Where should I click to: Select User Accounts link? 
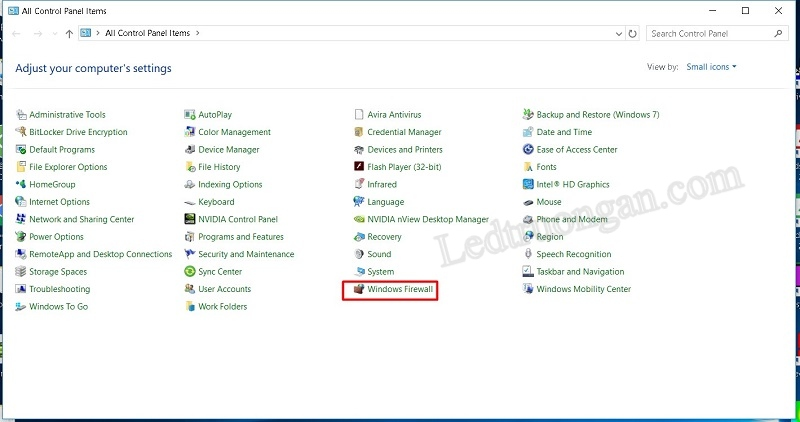(x=224, y=289)
